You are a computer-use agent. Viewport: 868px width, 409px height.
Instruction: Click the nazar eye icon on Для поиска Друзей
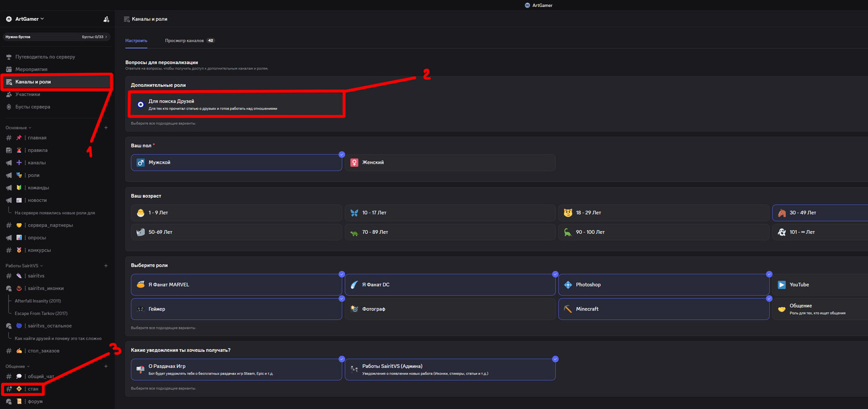140,105
